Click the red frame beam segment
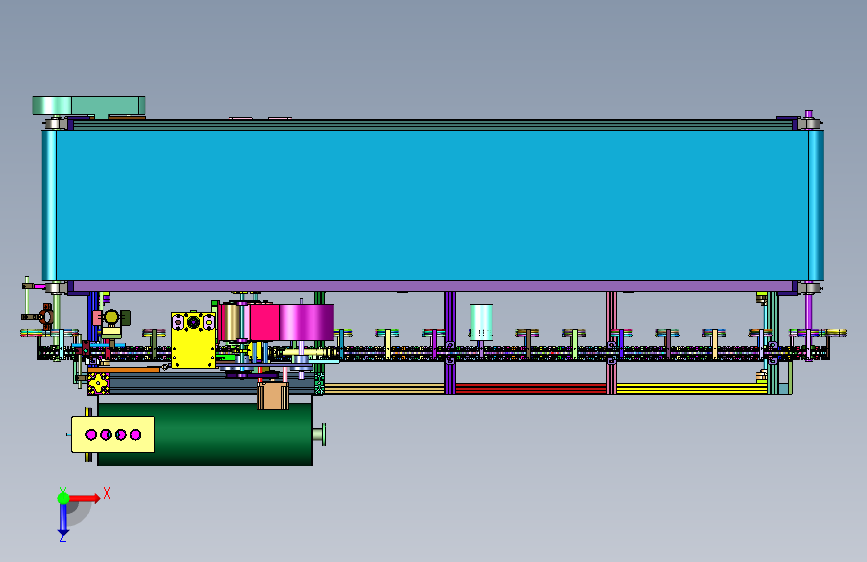The image size is (867, 562). click(x=530, y=388)
